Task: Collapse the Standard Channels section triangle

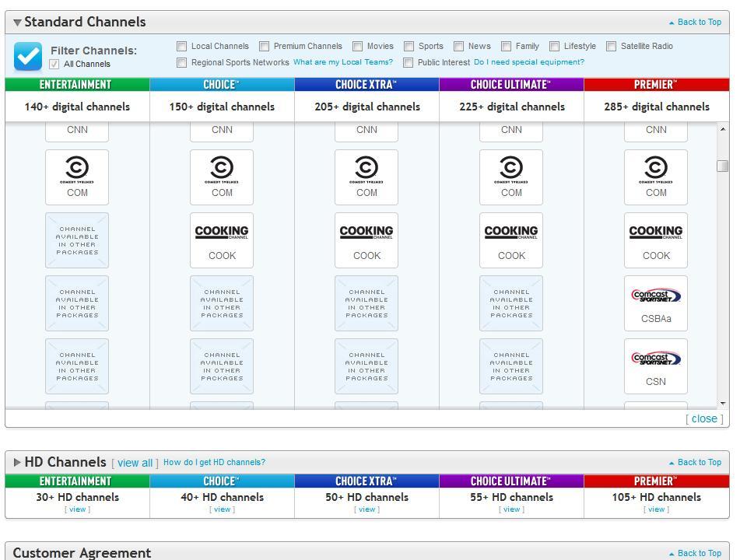Action: click(x=17, y=23)
